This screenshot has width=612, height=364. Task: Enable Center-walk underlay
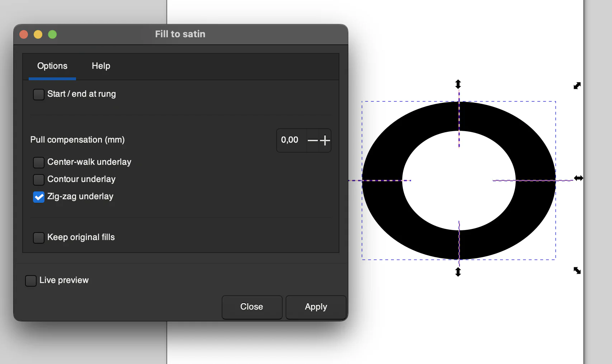coord(39,163)
